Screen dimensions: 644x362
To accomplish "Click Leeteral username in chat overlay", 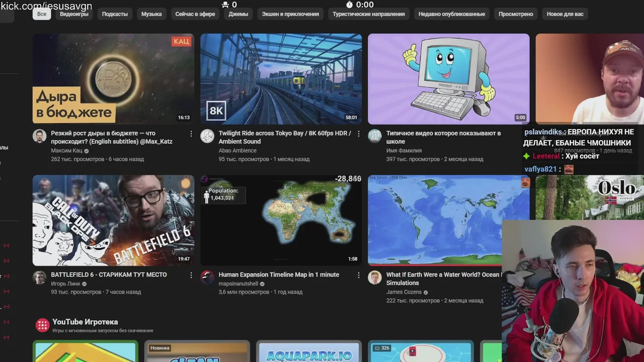I will coord(546,156).
